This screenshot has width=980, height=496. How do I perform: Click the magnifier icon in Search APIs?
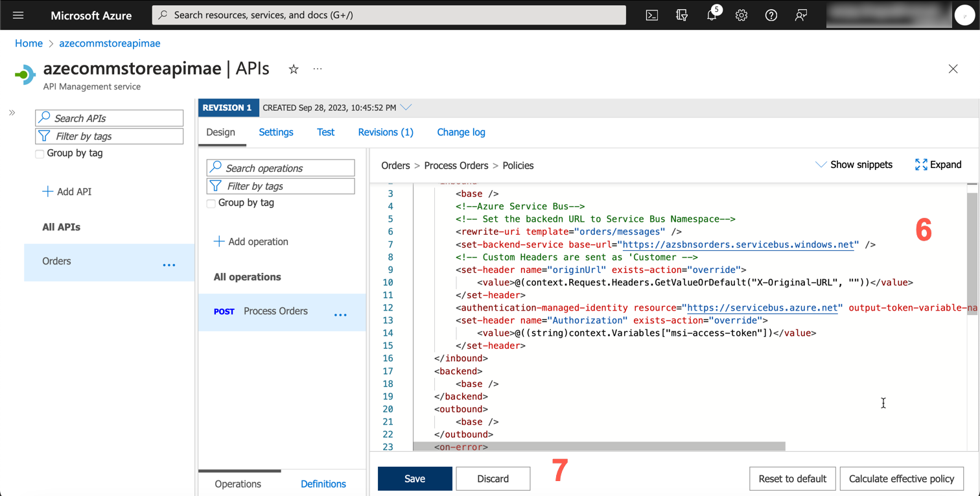click(x=44, y=117)
